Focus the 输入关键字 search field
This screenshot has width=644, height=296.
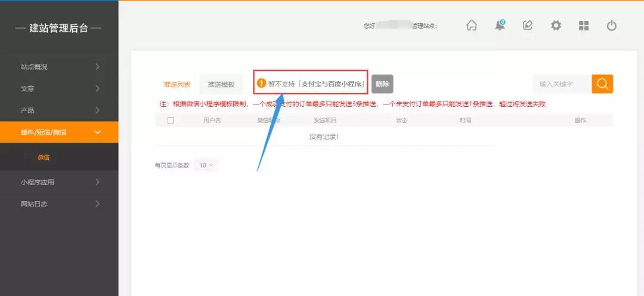tap(561, 84)
